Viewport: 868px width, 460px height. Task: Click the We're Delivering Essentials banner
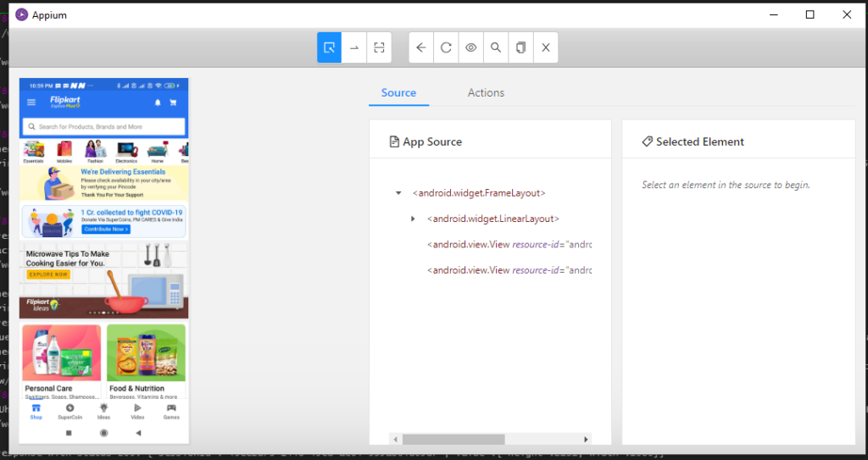click(104, 183)
